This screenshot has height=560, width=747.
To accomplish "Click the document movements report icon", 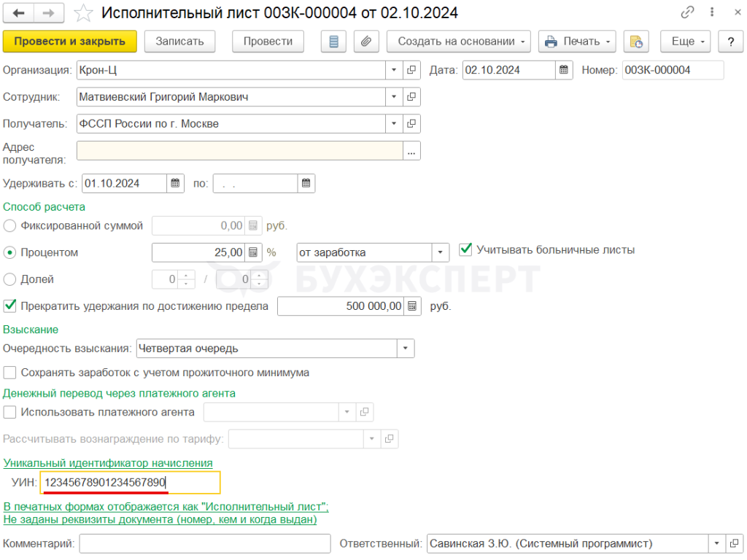I will pyautogui.click(x=334, y=42).
